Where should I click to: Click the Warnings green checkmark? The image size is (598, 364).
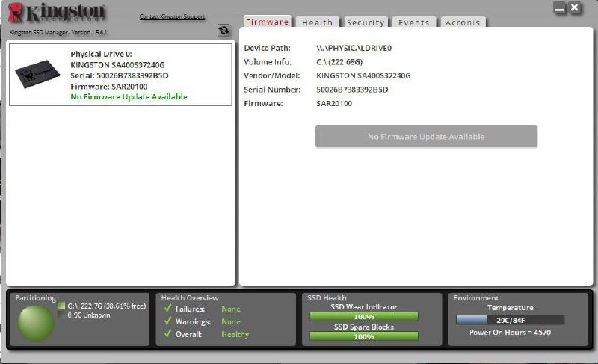(167, 321)
